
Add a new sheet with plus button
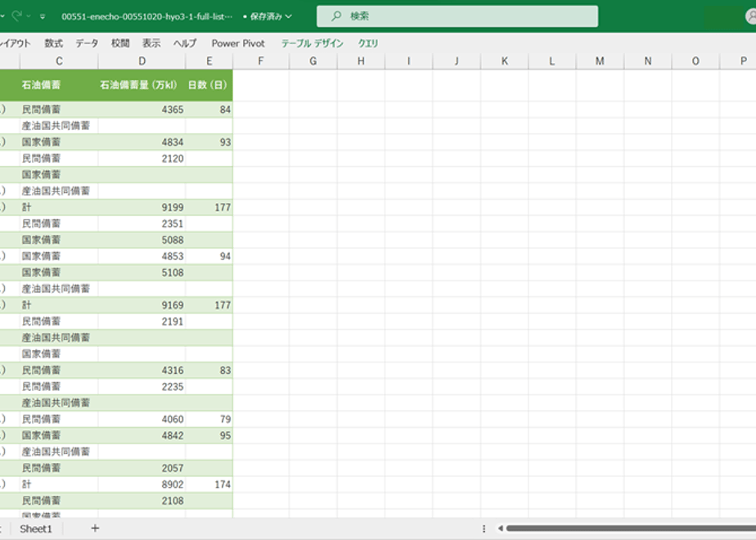point(95,529)
